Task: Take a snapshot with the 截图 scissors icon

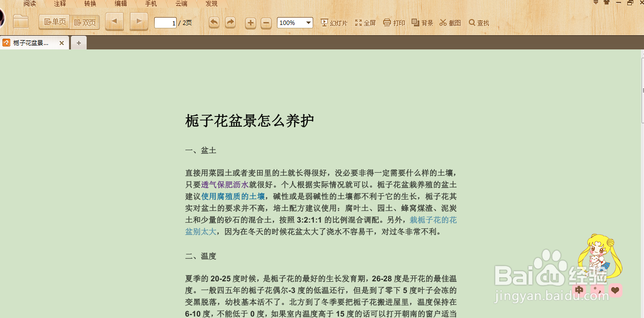Action: pyautogui.click(x=449, y=23)
